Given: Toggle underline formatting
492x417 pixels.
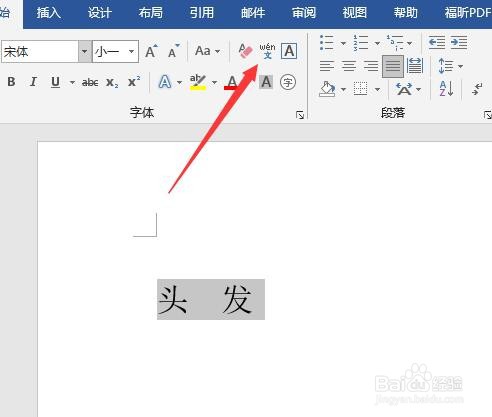Looking at the screenshot, I should pyautogui.click(x=55, y=82).
